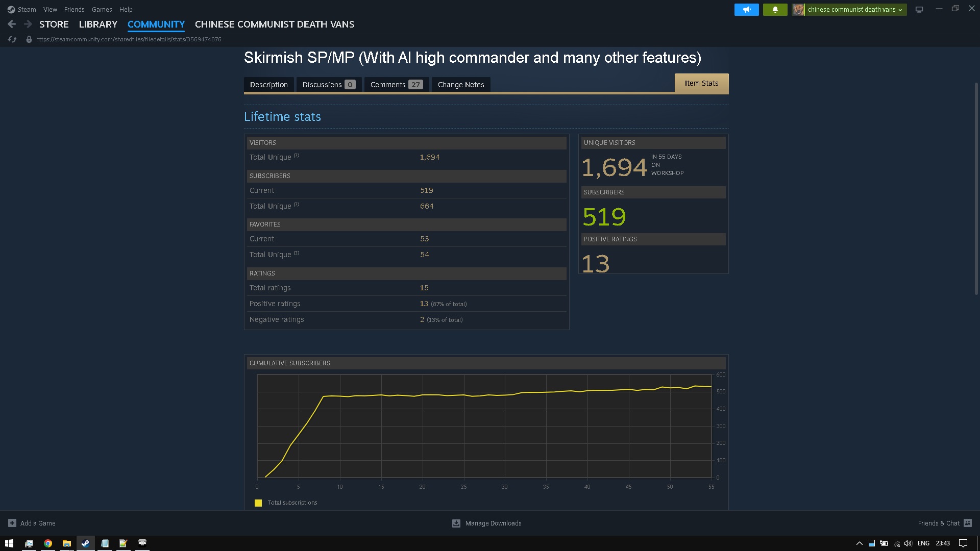
Task: Click the Arma 3 taskbar icon
Action: coord(142,543)
